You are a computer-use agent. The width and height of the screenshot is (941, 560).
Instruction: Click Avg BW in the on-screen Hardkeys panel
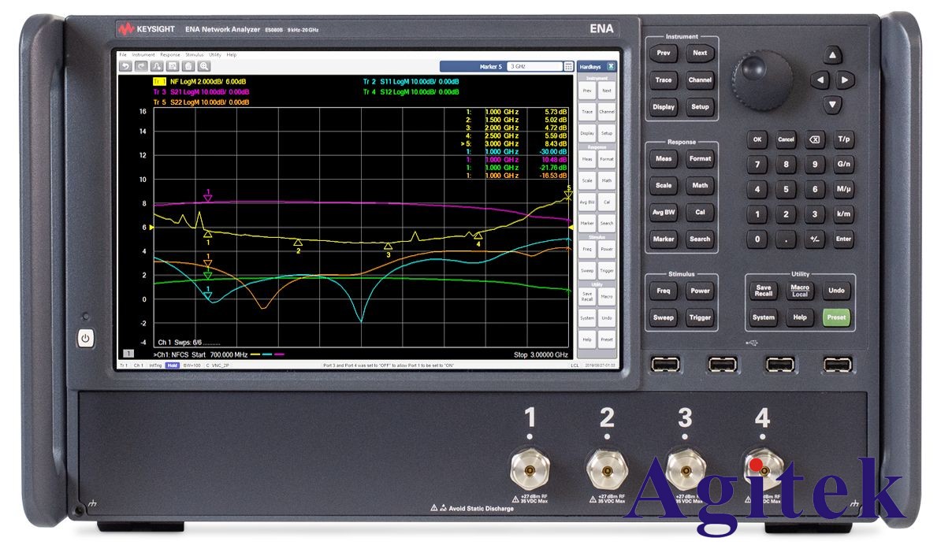click(x=587, y=202)
